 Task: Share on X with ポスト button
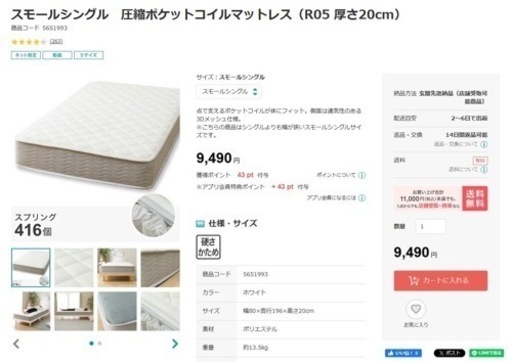point(449,353)
